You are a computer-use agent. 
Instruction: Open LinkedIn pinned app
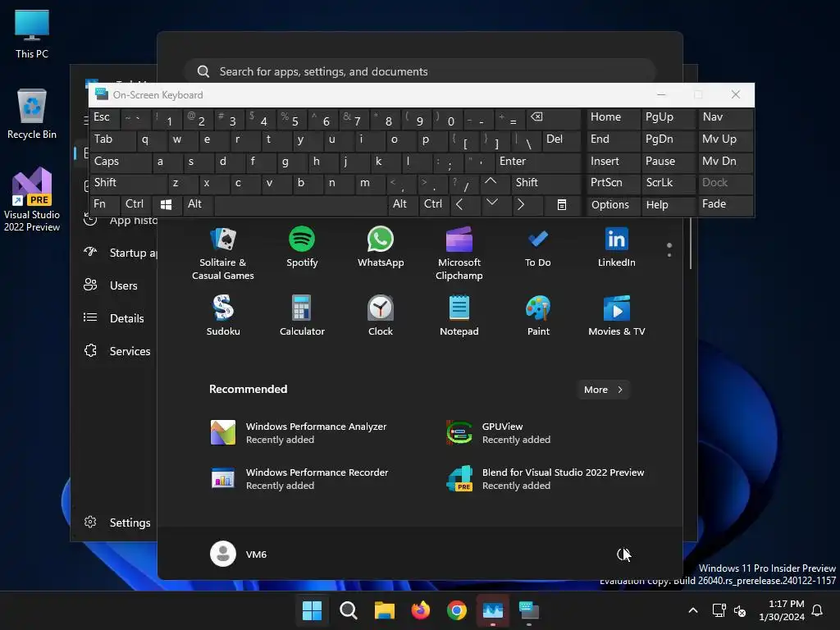(616, 247)
